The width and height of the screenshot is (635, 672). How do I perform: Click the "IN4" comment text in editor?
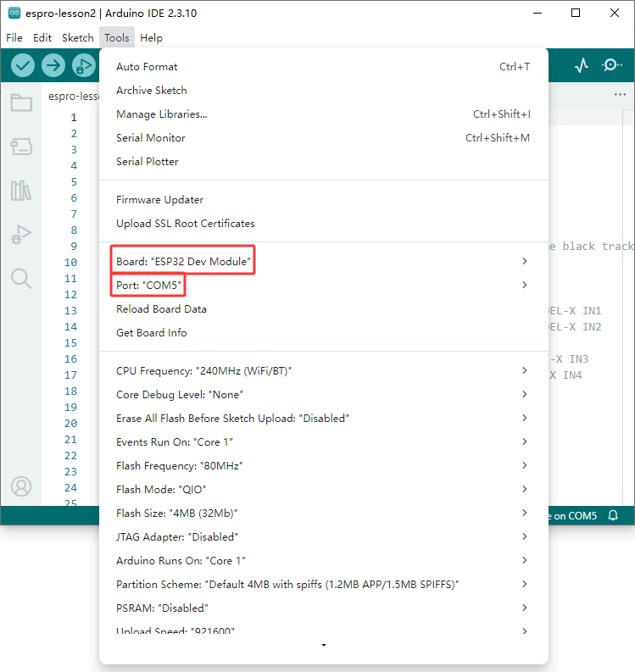point(572,375)
